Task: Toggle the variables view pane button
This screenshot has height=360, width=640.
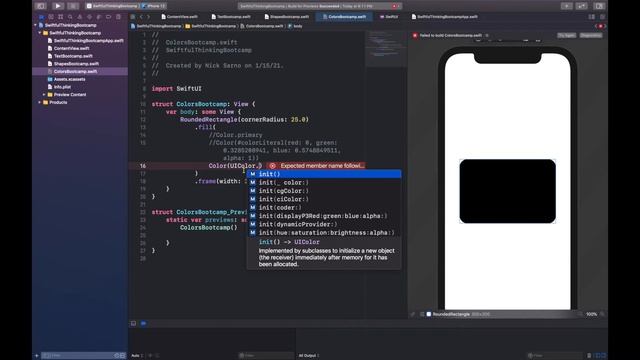Action: click(598, 356)
